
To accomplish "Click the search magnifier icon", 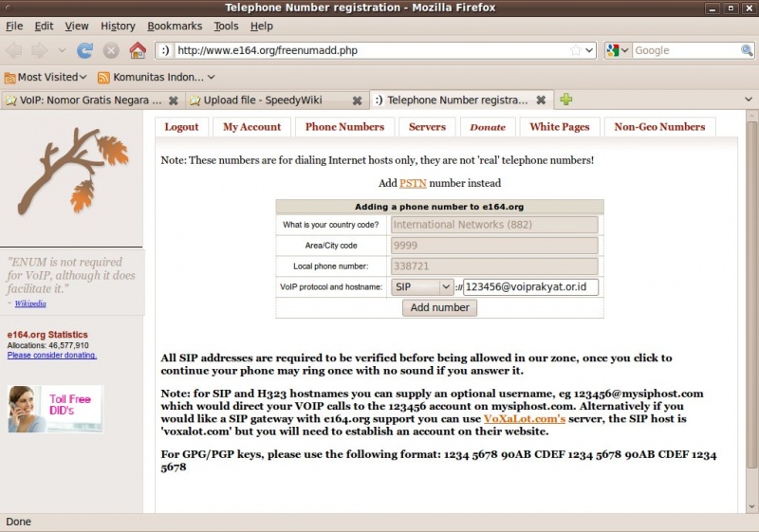I will 747,50.
